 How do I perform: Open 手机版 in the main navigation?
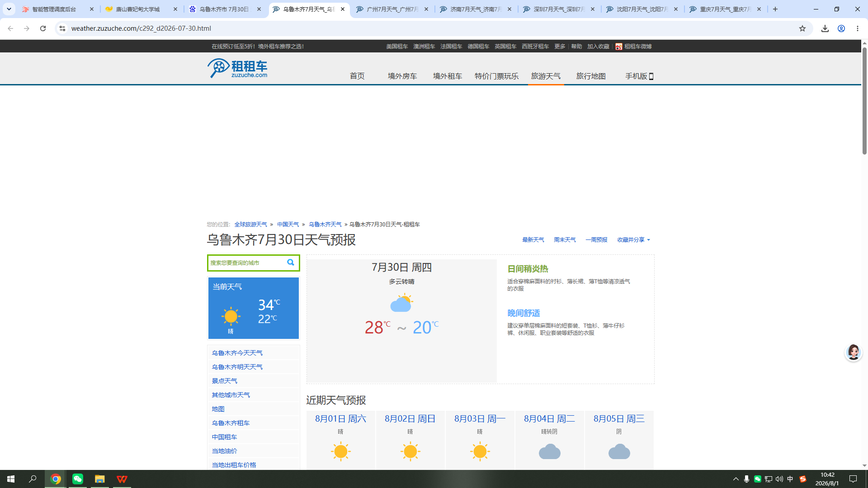[x=639, y=76]
